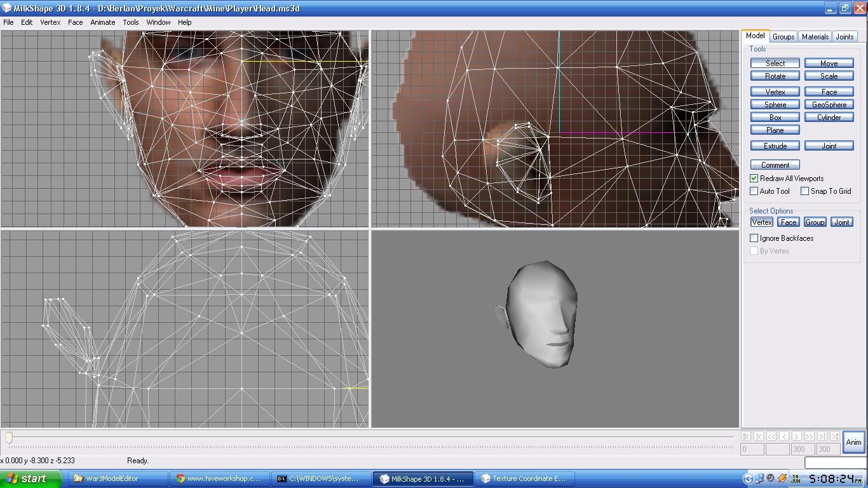The width and height of the screenshot is (868, 488).
Task: Go to next keyframe button
Action: coord(822,437)
